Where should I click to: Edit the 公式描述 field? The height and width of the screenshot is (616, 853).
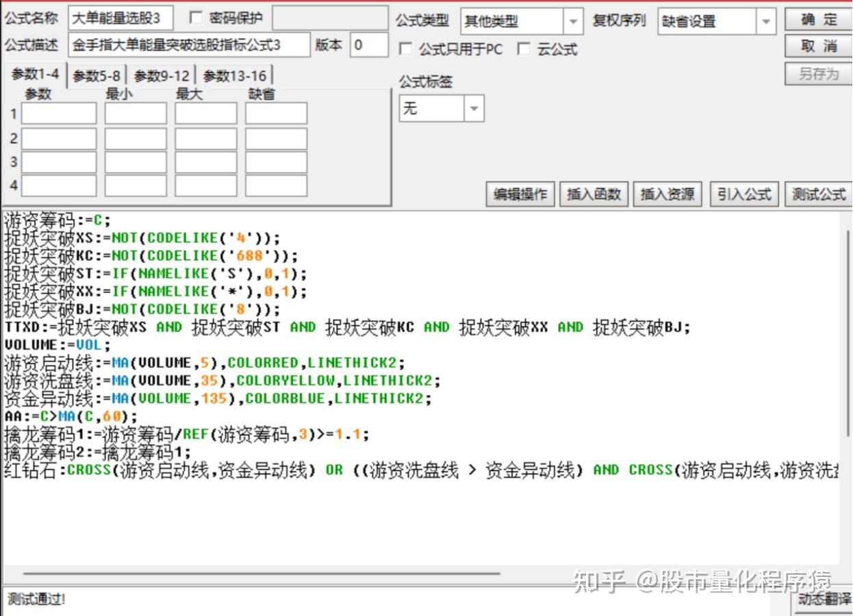point(190,45)
